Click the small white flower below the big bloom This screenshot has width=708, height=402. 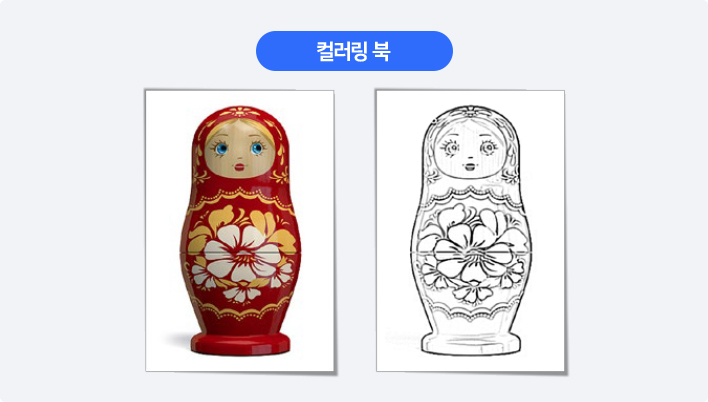point(242,293)
